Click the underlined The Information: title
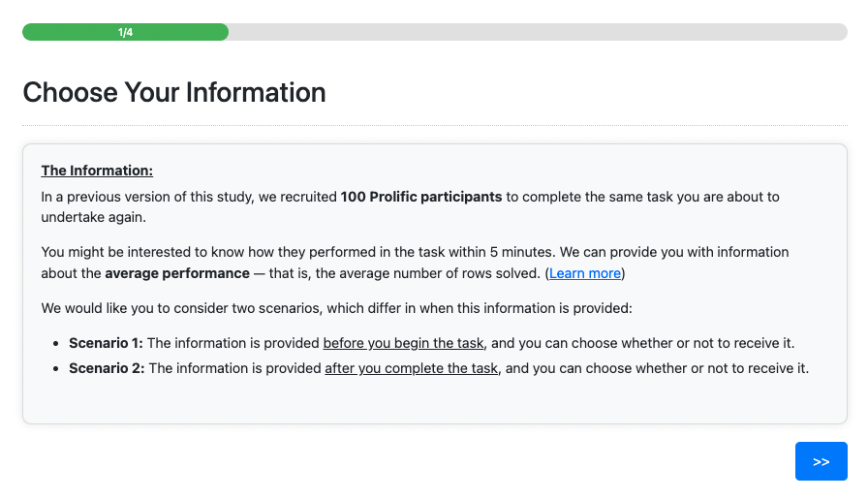 [x=97, y=171]
